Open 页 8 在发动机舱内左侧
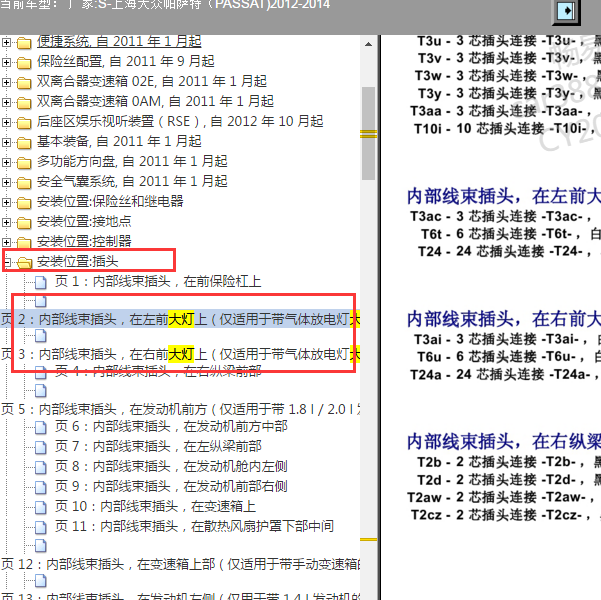The height and width of the screenshot is (600, 601). tap(171, 466)
